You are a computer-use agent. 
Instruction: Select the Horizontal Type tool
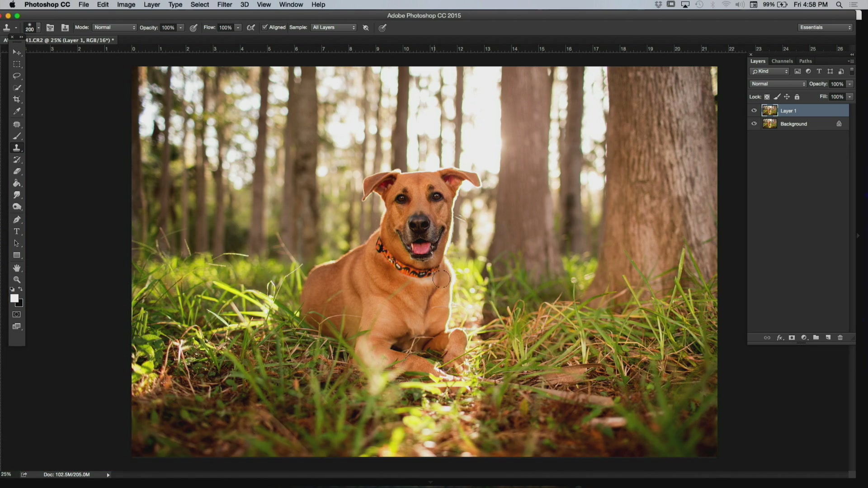17,231
